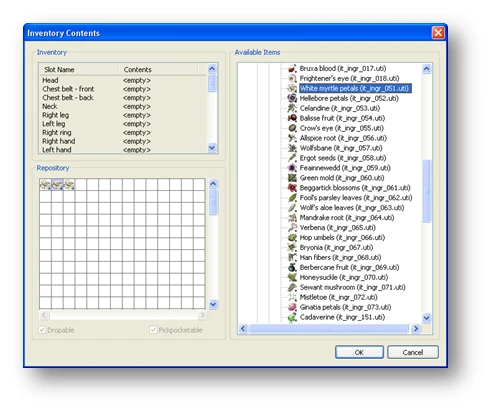
Task: Click the Hop umbels icon
Action: 292,238
